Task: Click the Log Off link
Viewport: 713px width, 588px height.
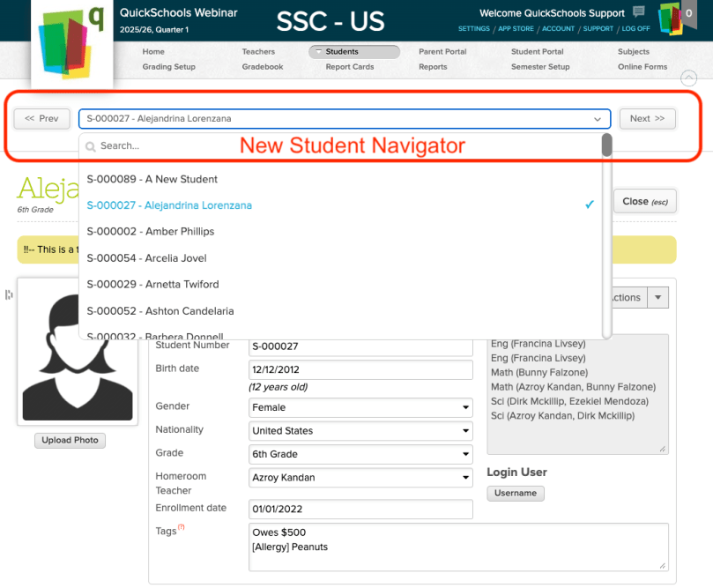Action: click(635, 29)
